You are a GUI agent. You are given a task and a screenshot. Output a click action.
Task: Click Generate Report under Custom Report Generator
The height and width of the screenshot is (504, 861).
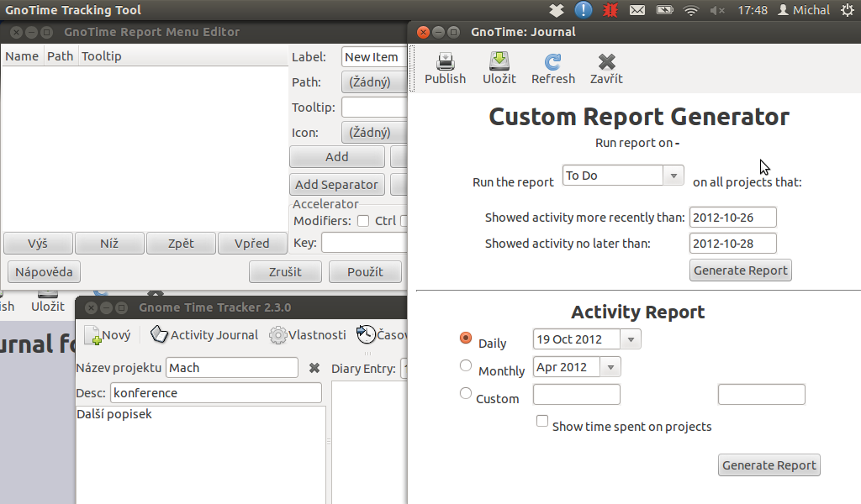[740, 270]
